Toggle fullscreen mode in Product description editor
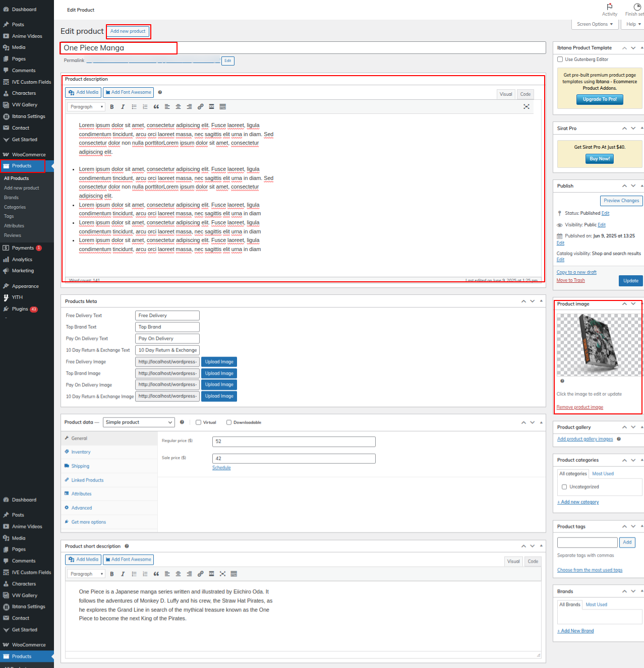Image resolution: width=644 pixels, height=668 pixels. [526, 107]
